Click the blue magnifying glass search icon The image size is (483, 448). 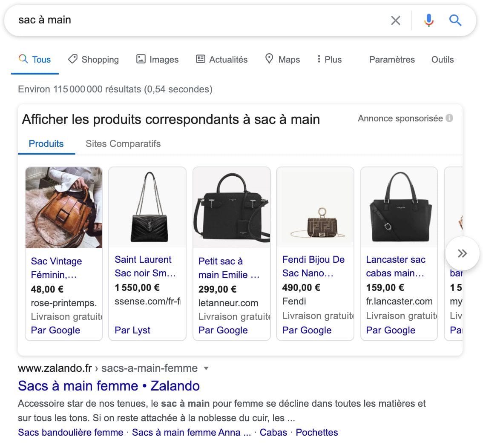455,20
